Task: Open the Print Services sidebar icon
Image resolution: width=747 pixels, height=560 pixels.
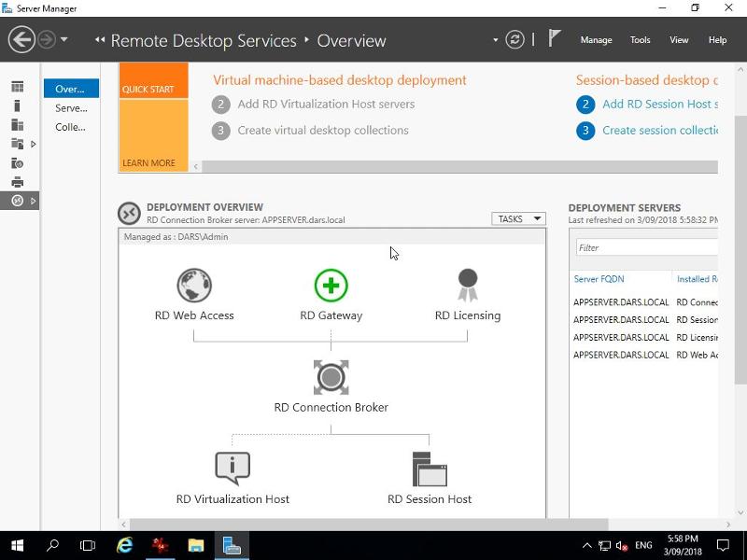Action: 17,182
